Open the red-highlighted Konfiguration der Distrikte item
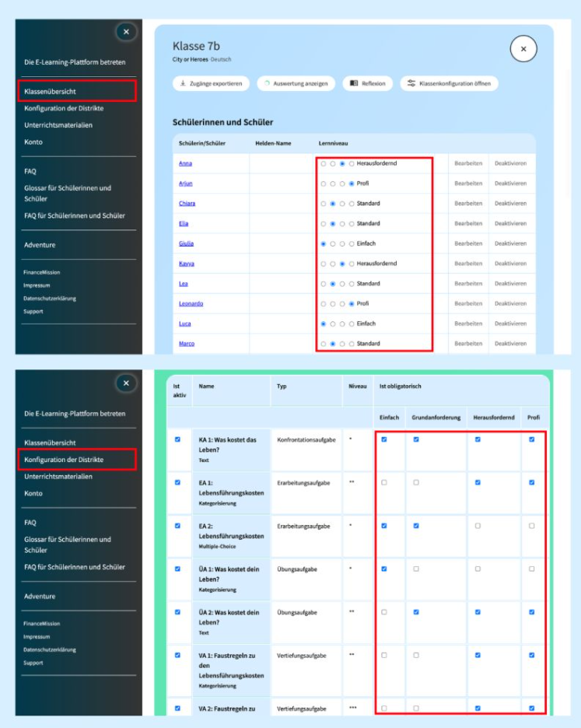Screen dimensions: 581x728 [x=76, y=460]
